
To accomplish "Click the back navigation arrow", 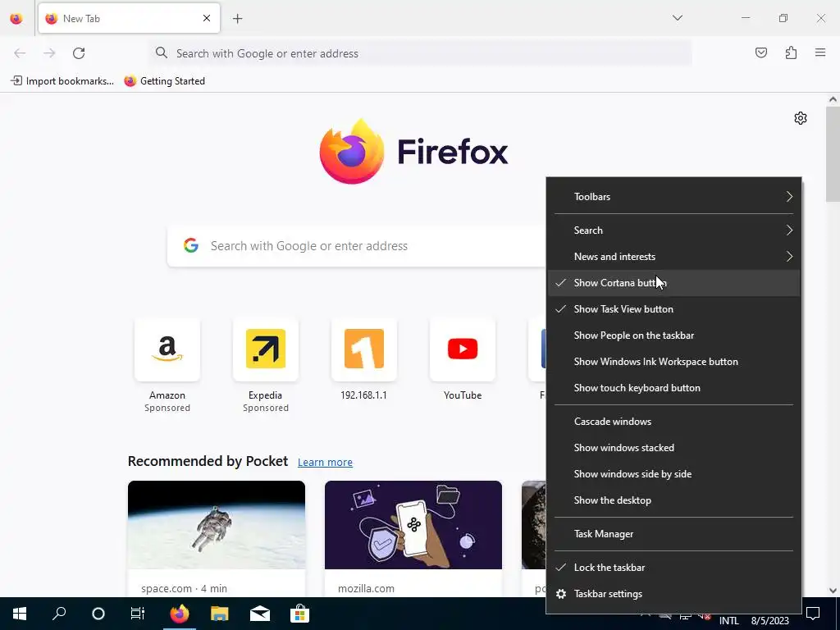I will (x=20, y=53).
